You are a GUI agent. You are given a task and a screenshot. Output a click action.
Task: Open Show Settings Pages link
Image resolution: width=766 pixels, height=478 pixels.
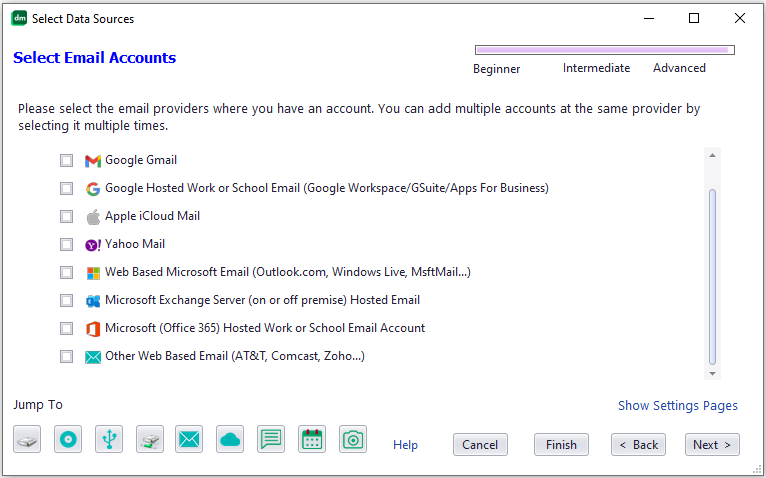(678, 406)
